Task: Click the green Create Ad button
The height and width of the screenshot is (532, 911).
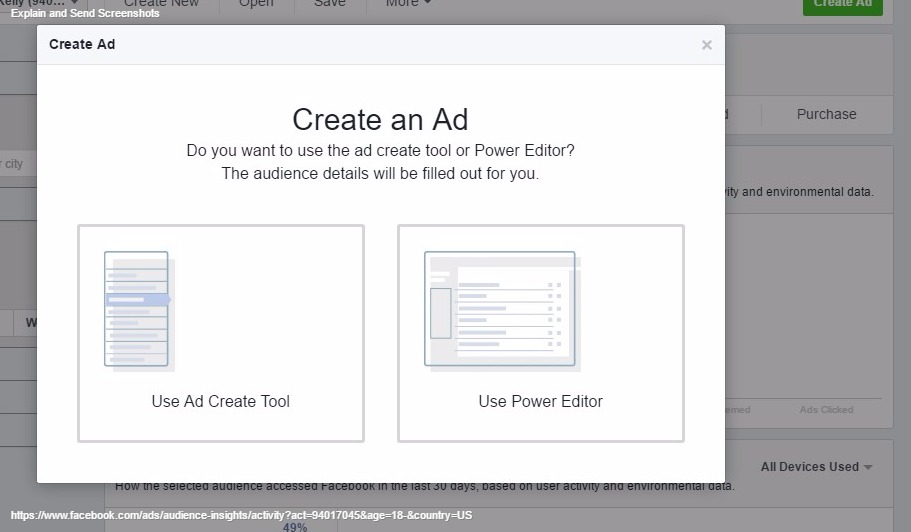Action: pyautogui.click(x=842, y=5)
